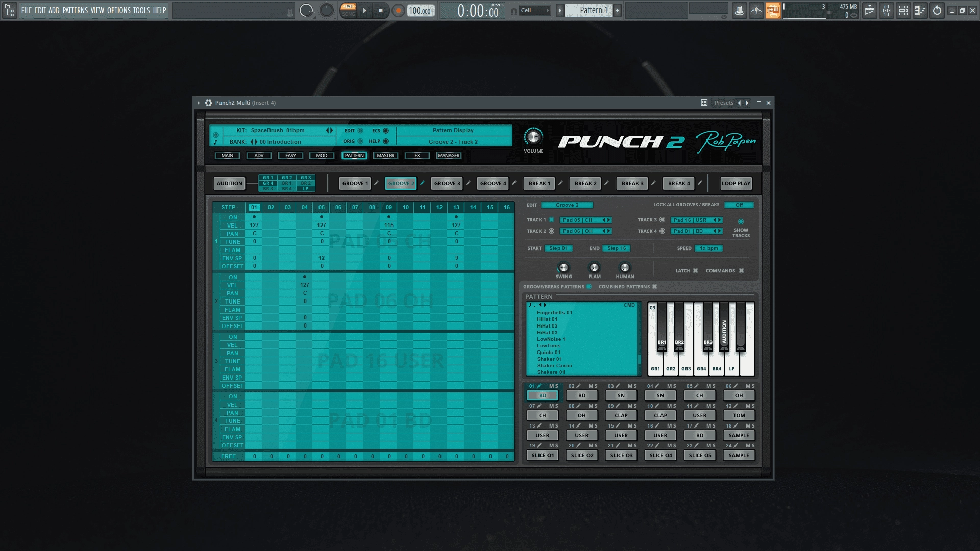Select the GROOVE 1 button
The height and width of the screenshot is (551, 980).
pos(355,183)
